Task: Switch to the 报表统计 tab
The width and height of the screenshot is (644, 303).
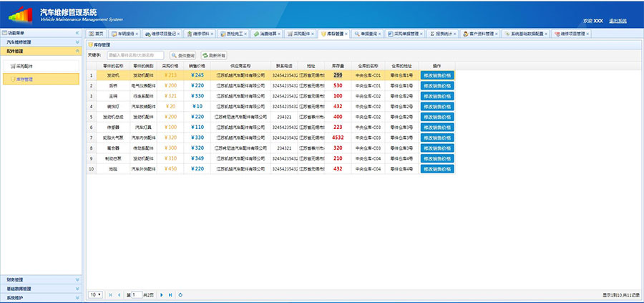Action: (441, 34)
